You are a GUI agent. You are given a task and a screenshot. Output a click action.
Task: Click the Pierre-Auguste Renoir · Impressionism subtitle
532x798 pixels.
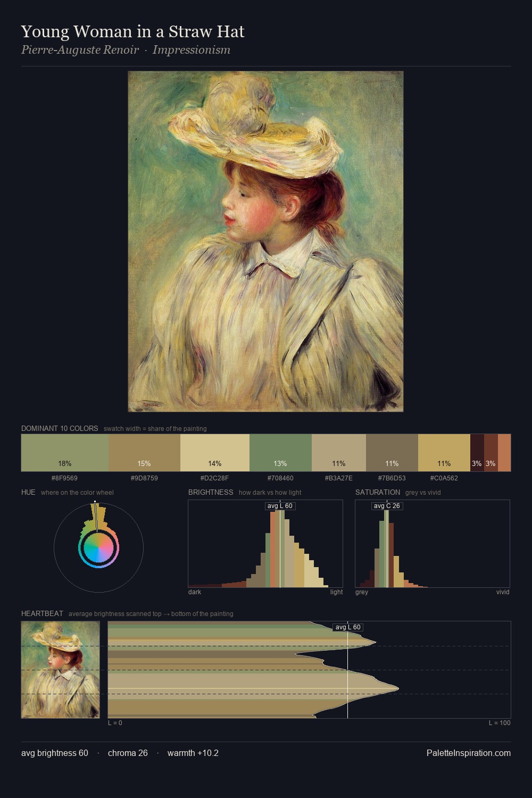[126, 50]
